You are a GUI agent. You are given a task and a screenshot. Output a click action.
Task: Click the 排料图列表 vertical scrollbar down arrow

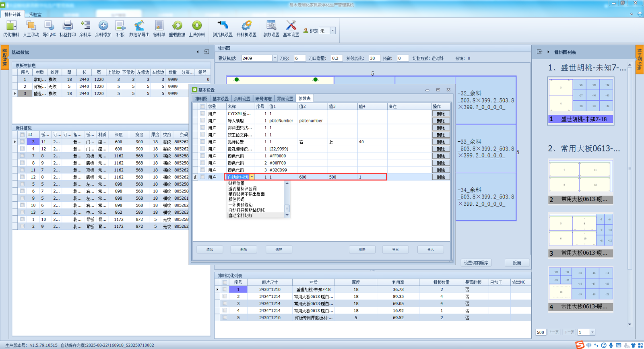pos(630,324)
